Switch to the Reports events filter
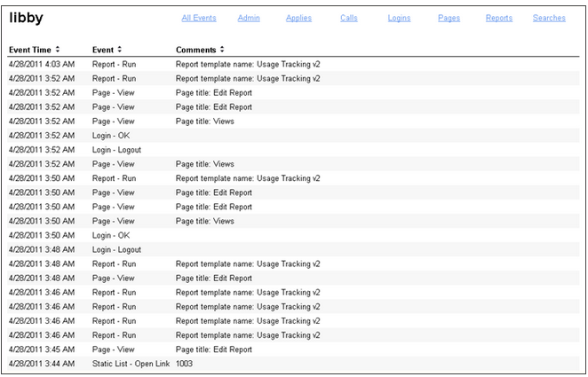 pos(498,19)
